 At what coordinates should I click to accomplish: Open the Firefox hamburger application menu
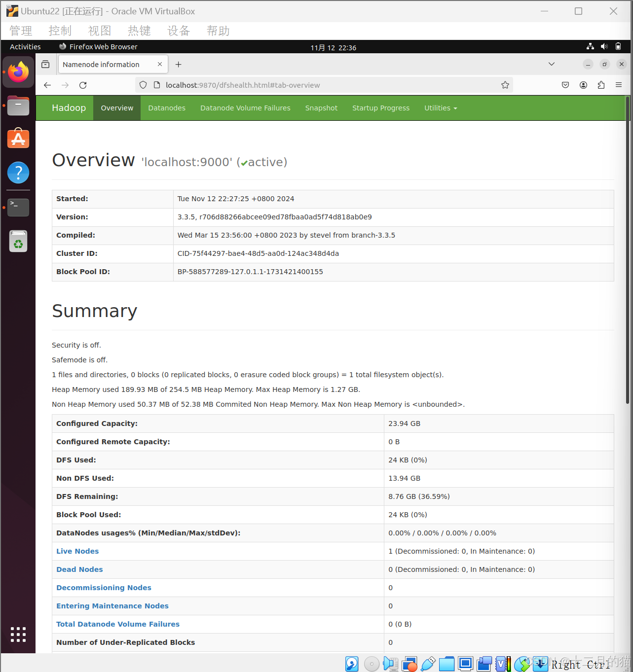pos(619,85)
